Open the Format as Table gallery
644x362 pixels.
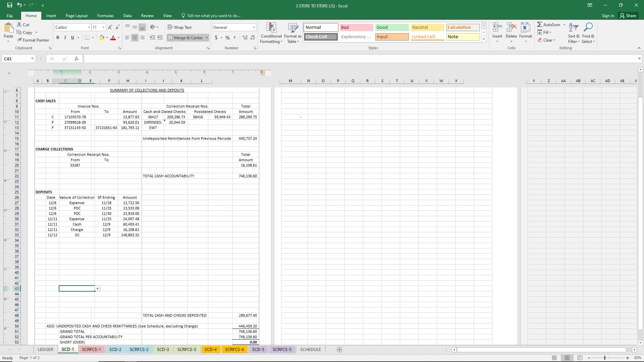(293, 28)
